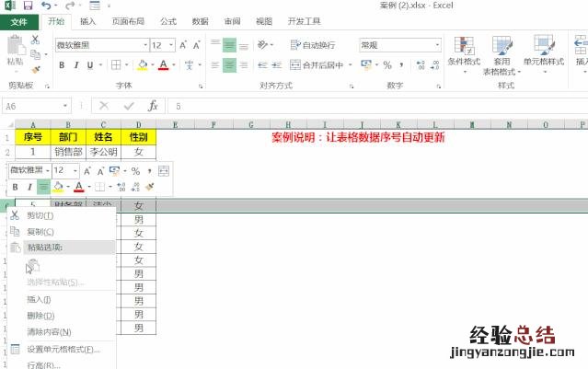Apply comma style in ribbon number group

coord(401,65)
